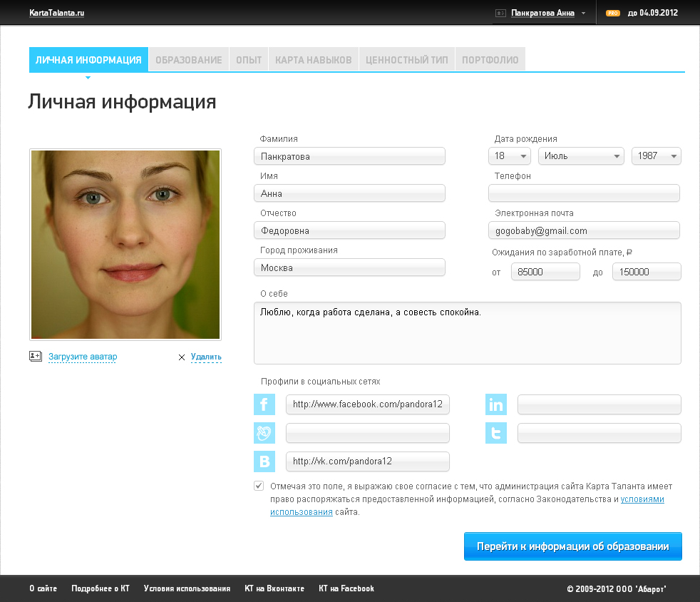Click the © 2009-2012 ООО 'Абарот' text
Image resolution: width=700 pixels, height=602 pixels.
617,588
